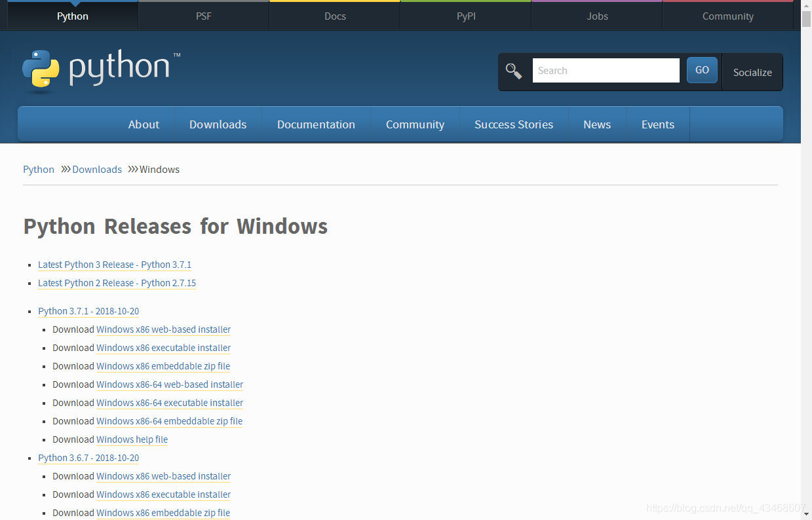
Task: Open the Python top tab
Action: pos(73,16)
